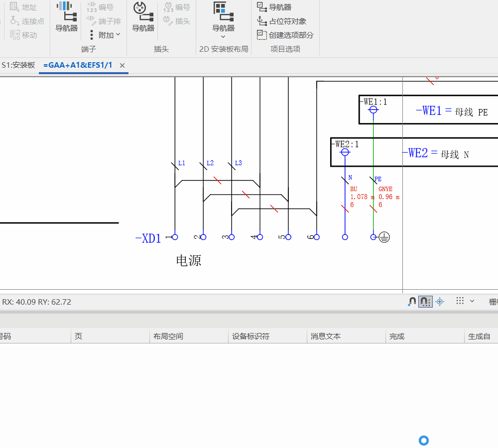
Task: Toggle object snap magnet in status bar
Action: pyautogui.click(x=411, y=302)
